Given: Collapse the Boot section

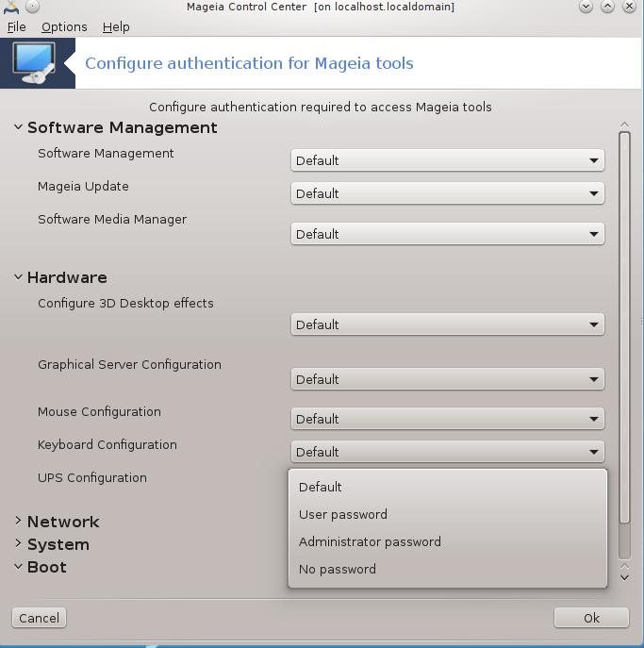Looking at the screenshot, I should [18, 567].
